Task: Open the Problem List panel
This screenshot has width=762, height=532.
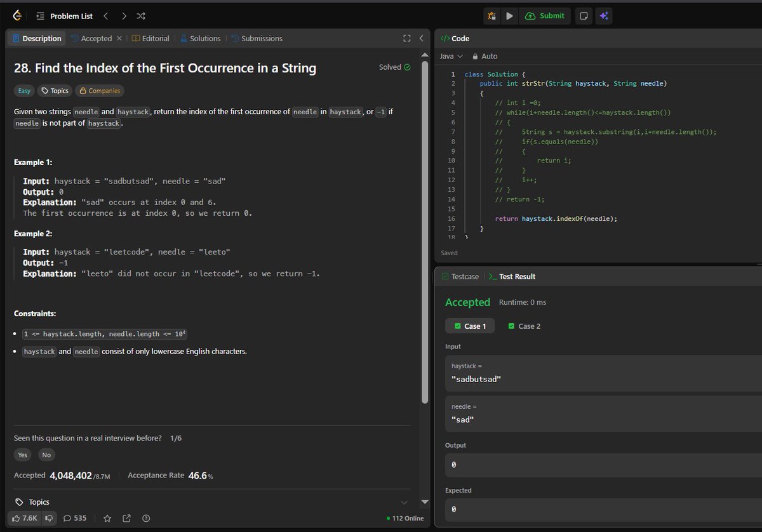Action: (x=65, y=16)
